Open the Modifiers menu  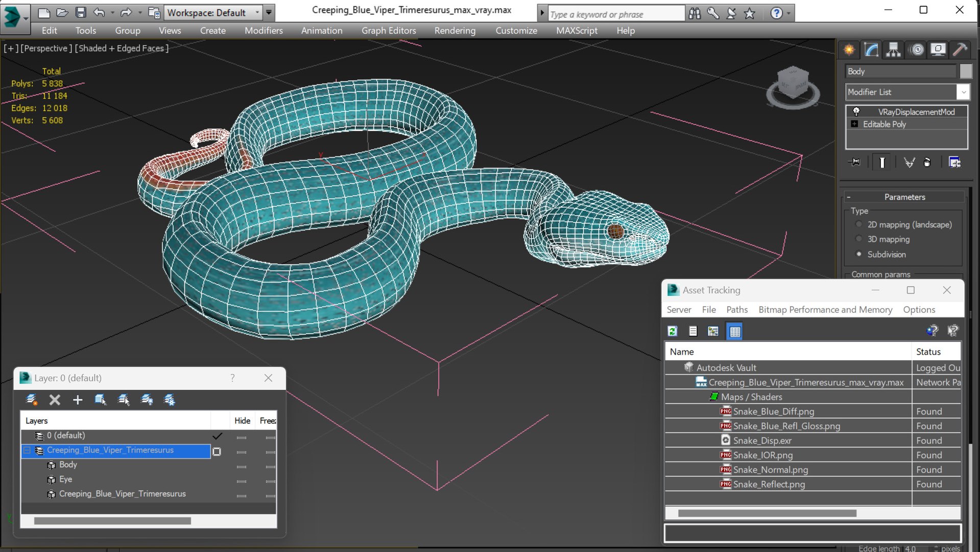(264, 31)
